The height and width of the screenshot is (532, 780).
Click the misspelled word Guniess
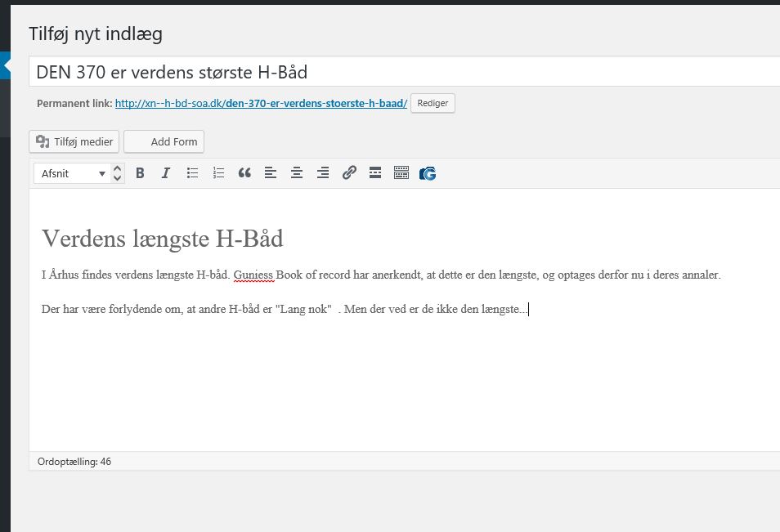[253, 275]
